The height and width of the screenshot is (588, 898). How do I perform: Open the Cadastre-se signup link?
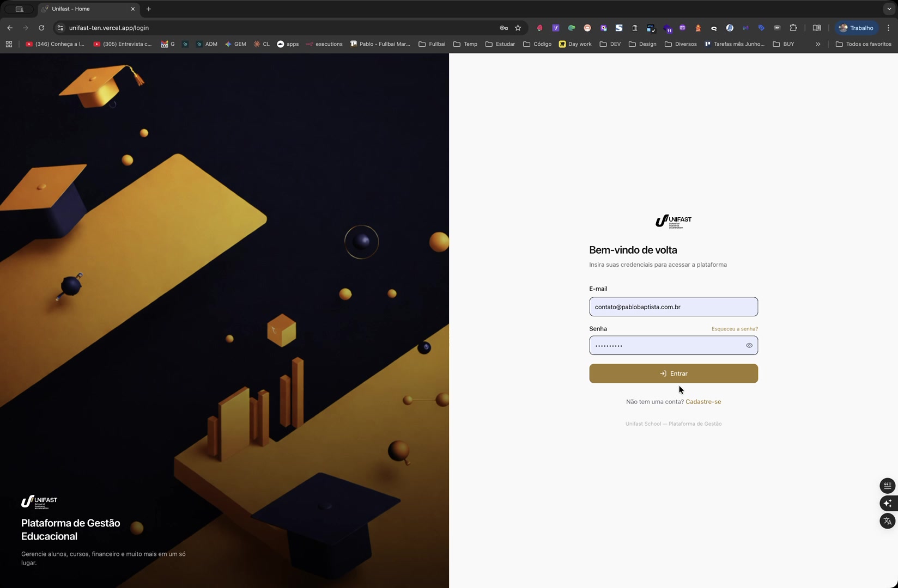[703, 402]
